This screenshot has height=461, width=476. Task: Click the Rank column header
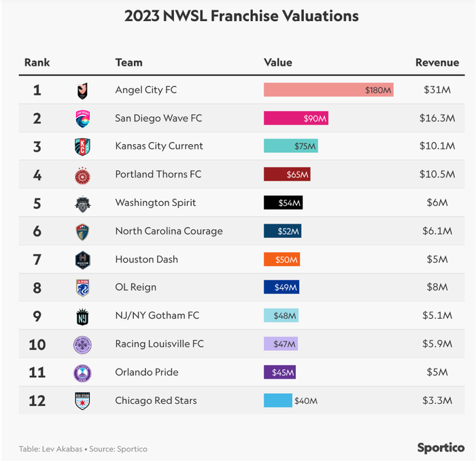click(37, 63)
